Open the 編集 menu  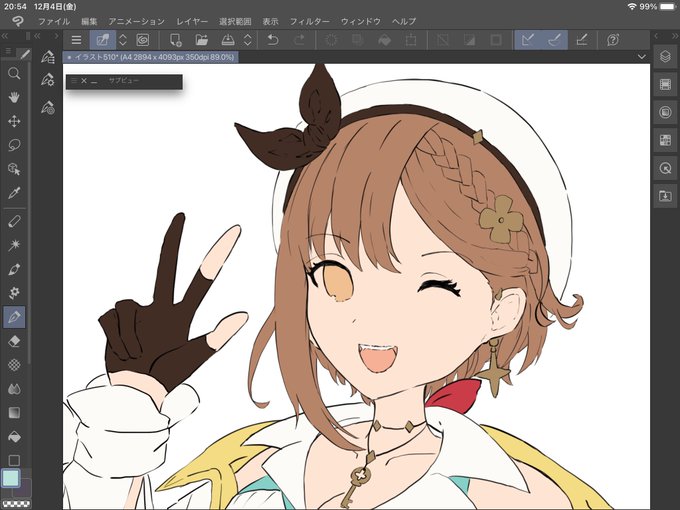click(89, 21)
